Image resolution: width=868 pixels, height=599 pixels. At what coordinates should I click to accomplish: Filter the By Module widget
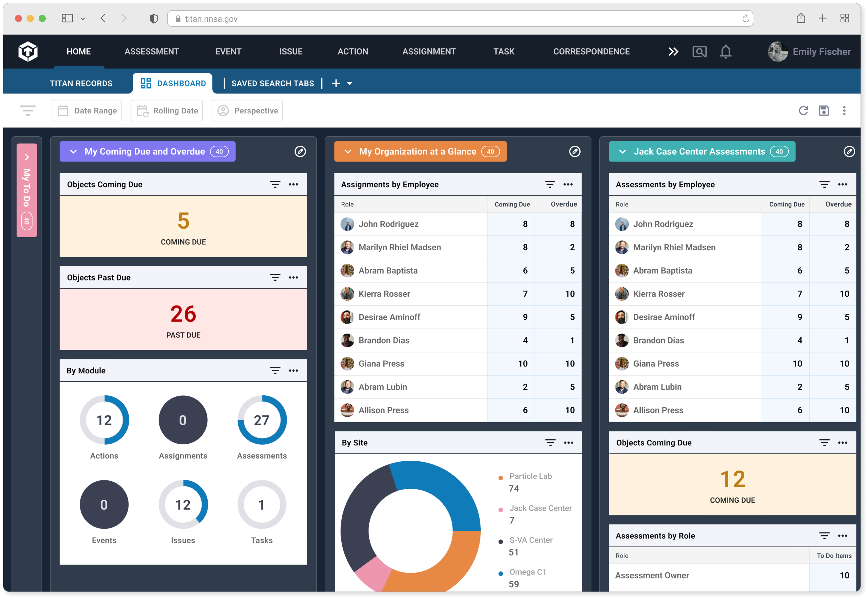[275, 370]
